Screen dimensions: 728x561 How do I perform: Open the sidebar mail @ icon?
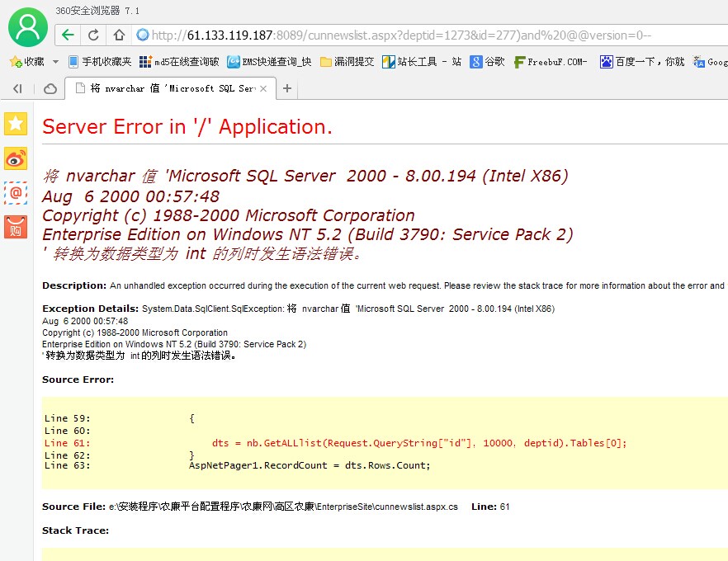coord(16,192)
